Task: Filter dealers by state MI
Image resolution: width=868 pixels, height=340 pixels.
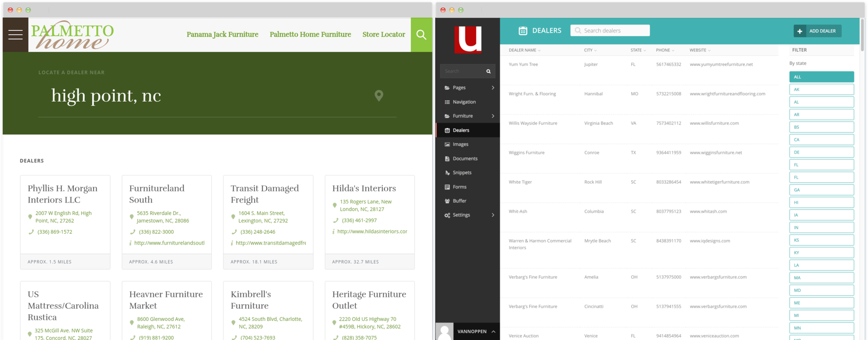Action: 821,316
